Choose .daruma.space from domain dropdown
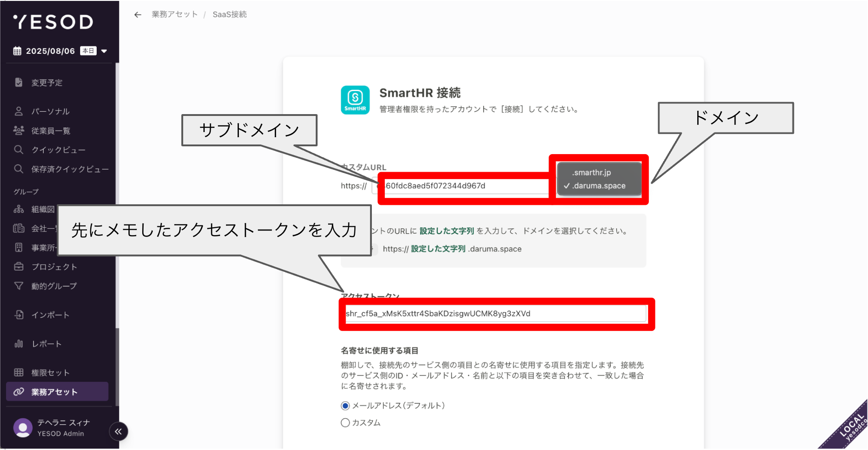The width and height of the screenshot is (868, 450). click(598, 186)
